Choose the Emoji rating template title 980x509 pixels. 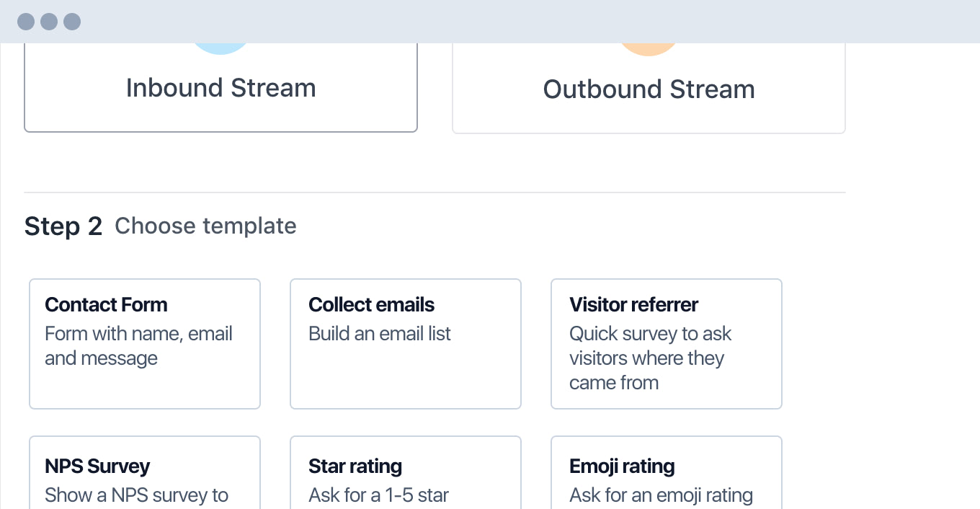click(622, 466)
